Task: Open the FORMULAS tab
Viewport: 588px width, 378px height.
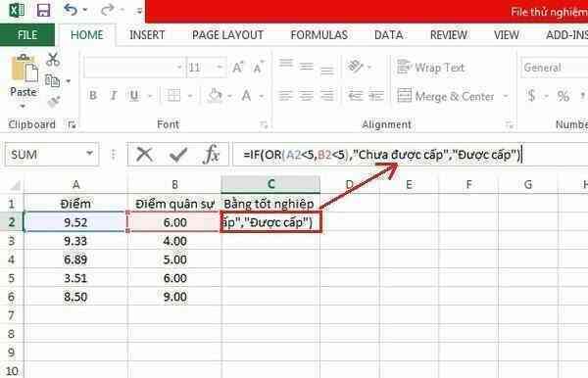Action: pos(319,35)
